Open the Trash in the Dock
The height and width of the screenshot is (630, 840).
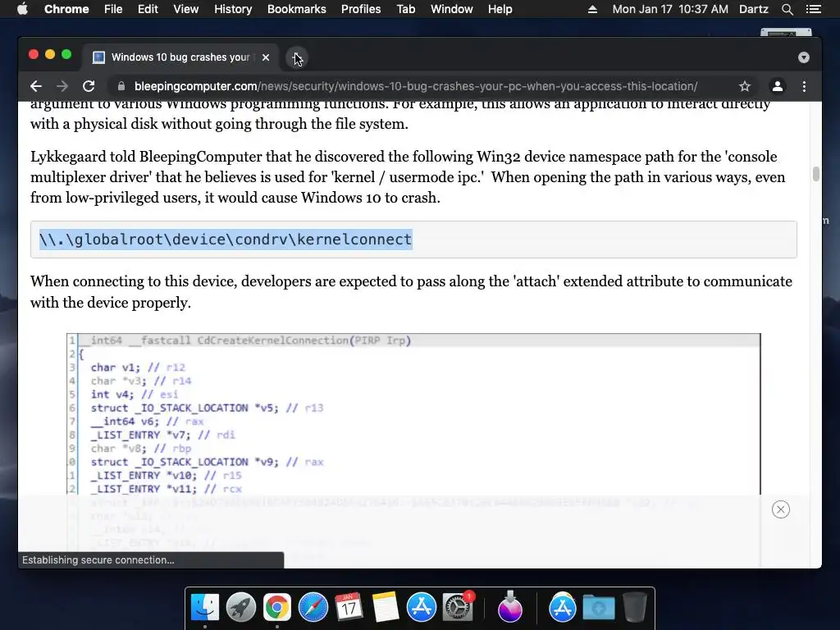635,608
